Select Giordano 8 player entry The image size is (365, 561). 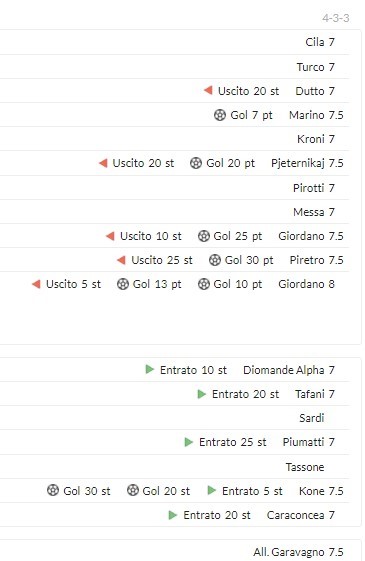pos(306,284)
